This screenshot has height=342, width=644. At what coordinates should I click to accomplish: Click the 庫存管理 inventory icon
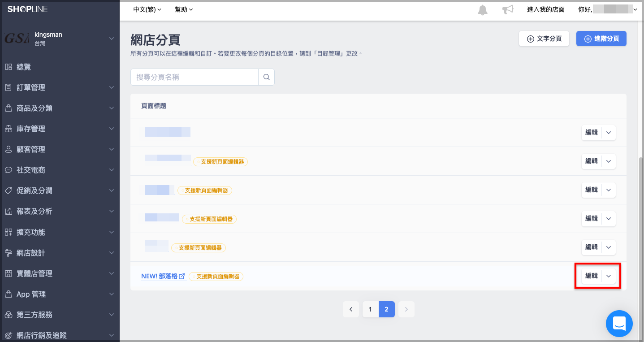pyautogui.click(x=9, y=129)
